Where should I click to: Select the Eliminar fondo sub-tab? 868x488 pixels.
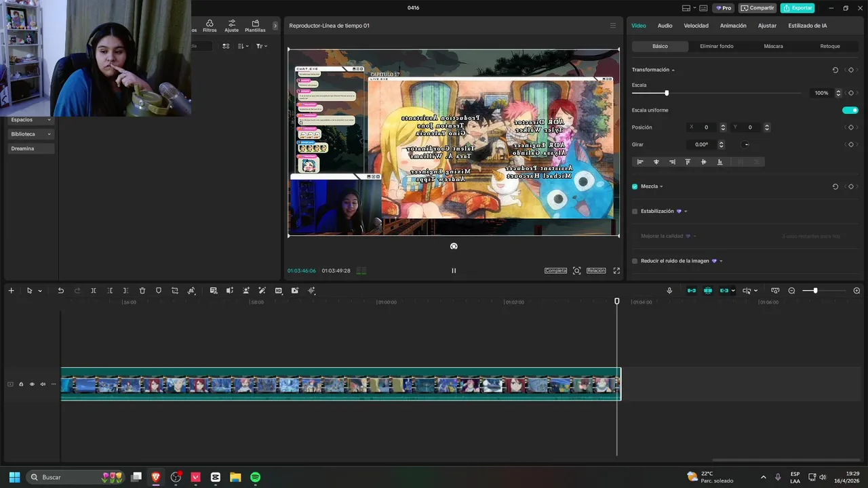pyautogui.click(x=717, y=46)
